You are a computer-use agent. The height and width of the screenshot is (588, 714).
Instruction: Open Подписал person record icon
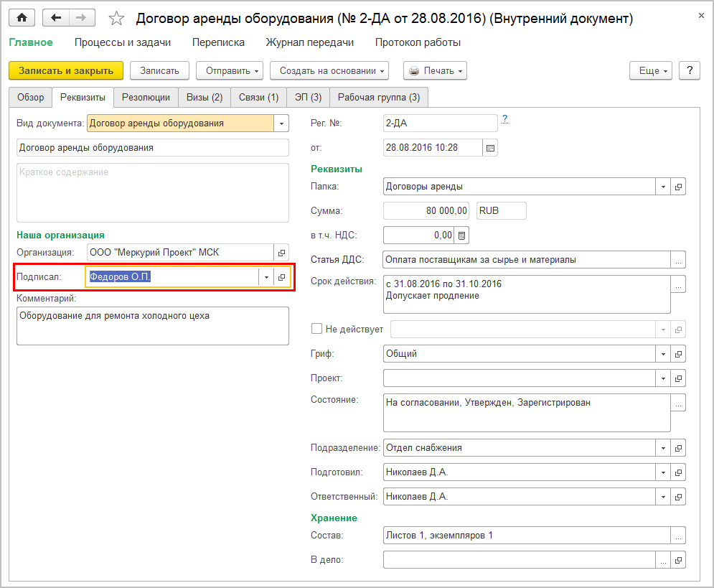(281, 277)
